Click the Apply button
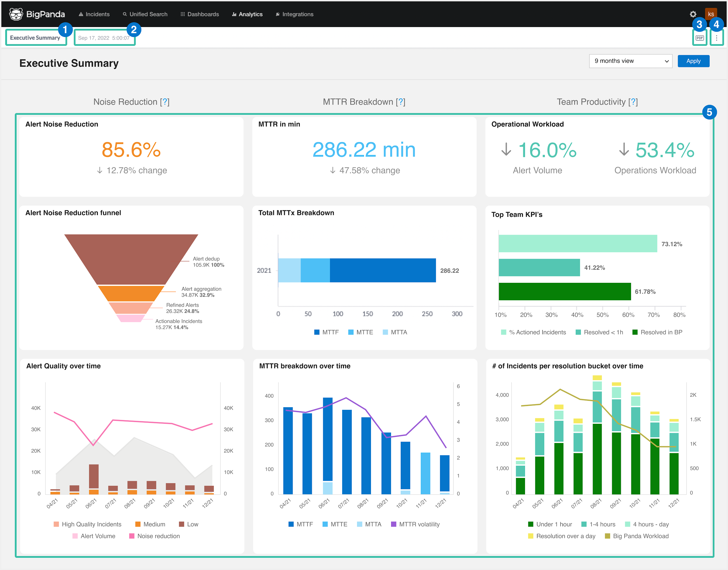This screenshot has width=728, height=570. point(693,61)
